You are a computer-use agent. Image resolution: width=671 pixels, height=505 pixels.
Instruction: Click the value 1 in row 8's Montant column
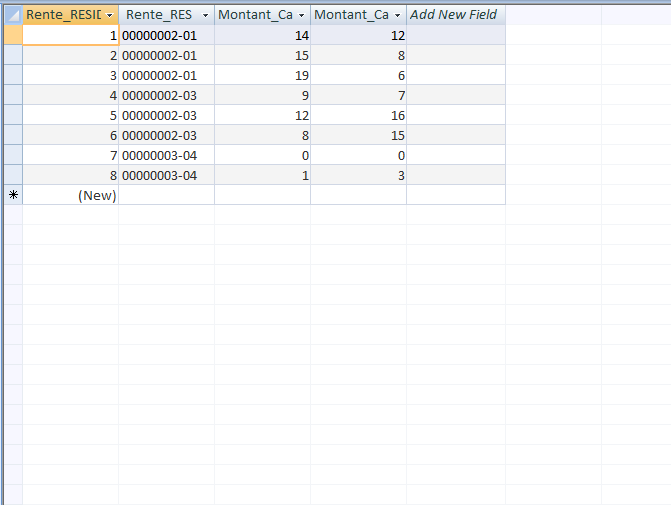point(262,175)
